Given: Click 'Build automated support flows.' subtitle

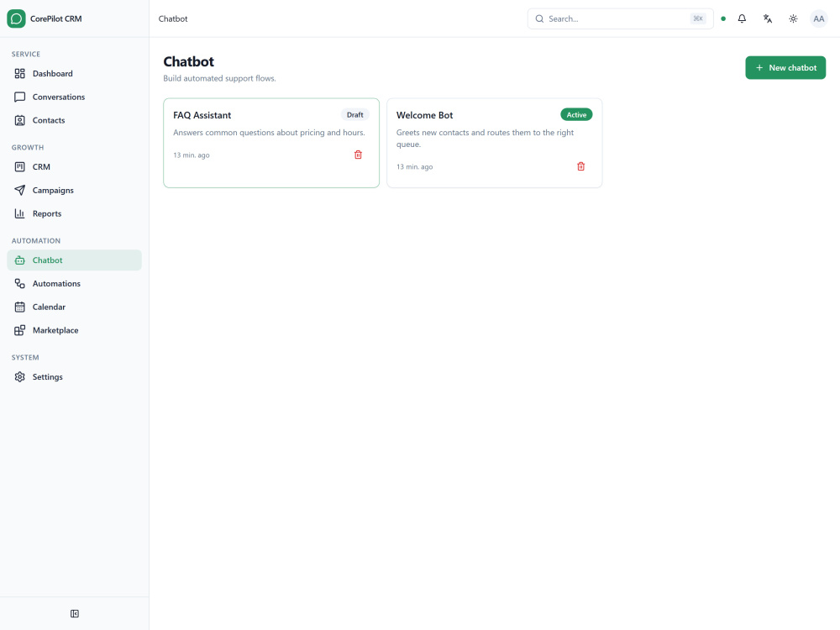Looking at the screenshot, I should (219, 78).
